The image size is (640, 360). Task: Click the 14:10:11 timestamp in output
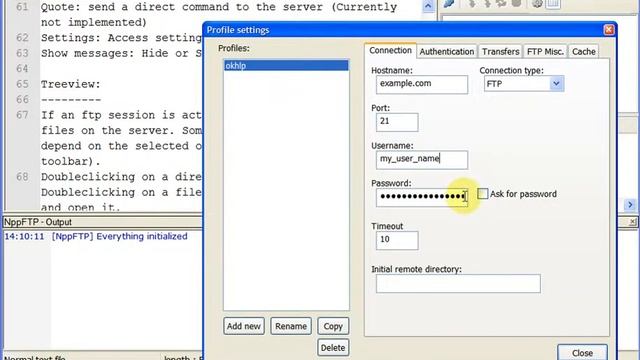click(24, 236)
